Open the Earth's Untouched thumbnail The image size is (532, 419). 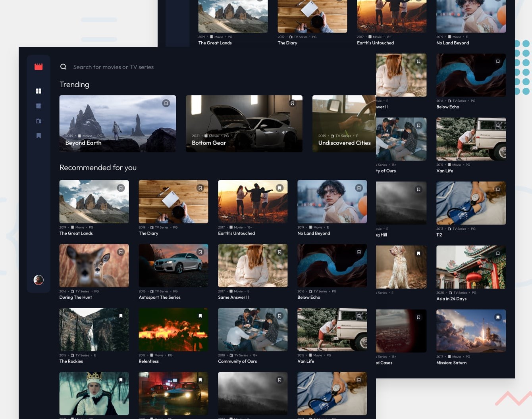tap(253, 202)
